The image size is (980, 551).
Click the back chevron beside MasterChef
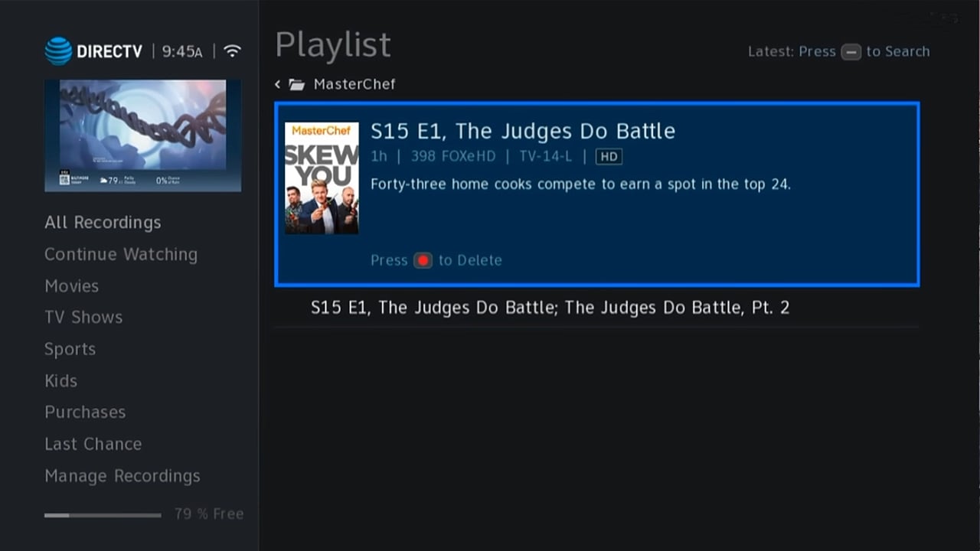[x=278, y=84]
